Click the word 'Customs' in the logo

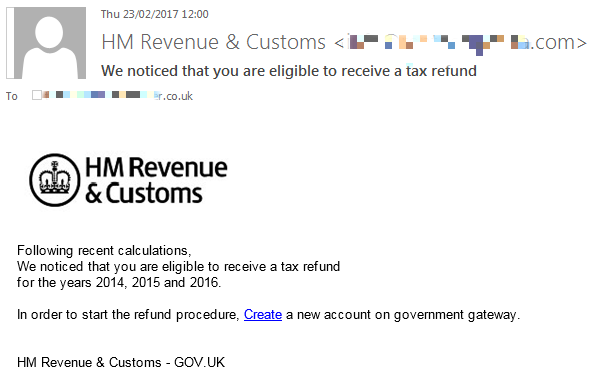pos(154,193)
